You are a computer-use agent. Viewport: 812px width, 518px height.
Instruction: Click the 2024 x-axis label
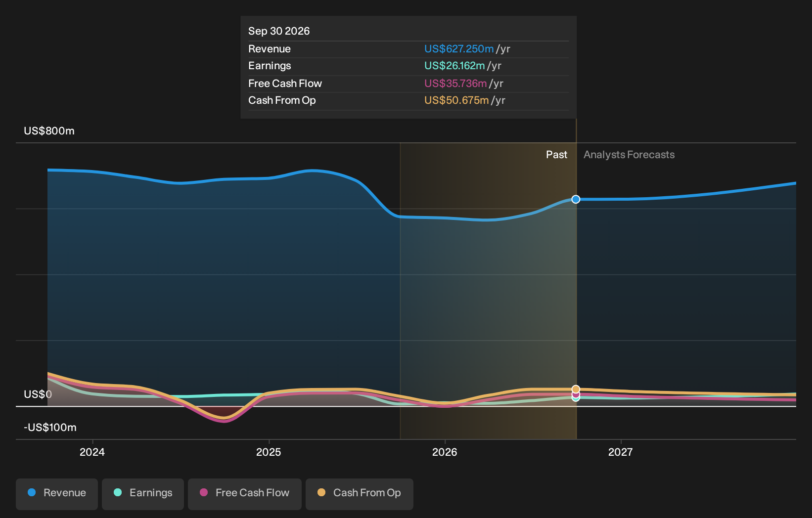click(92, 452)
